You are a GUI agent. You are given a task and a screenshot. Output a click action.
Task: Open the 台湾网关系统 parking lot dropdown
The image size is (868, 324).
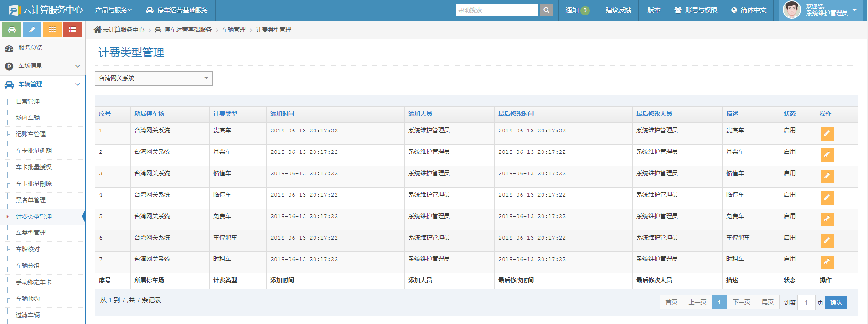(154, 78)
